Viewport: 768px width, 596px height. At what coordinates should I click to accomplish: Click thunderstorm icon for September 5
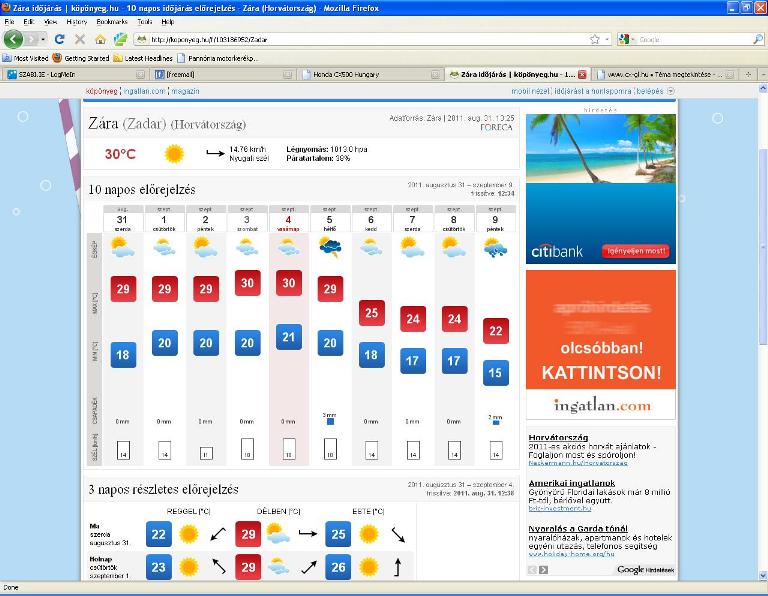click(329, 248)
